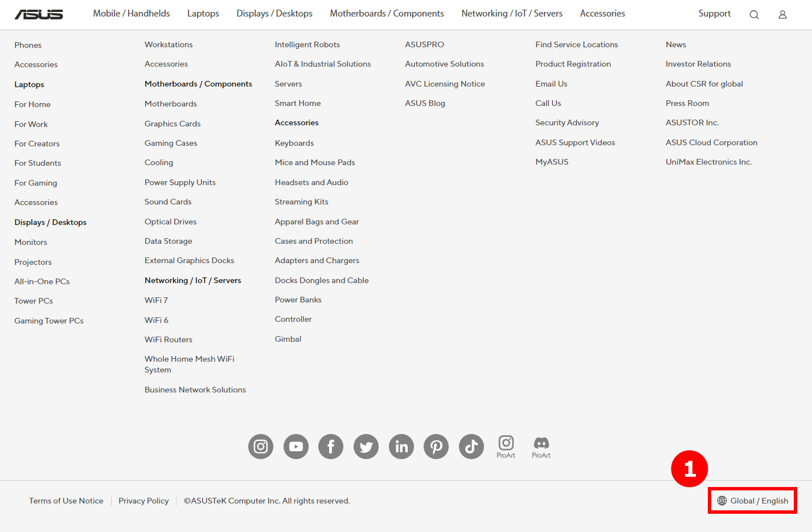Open Find Service Locations link
Image resolution: width=812 pixels, height=532 pixels.
577,44
